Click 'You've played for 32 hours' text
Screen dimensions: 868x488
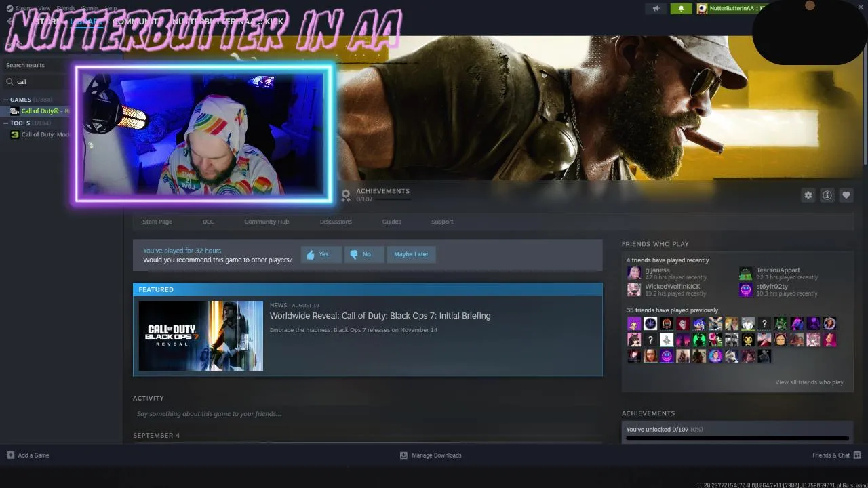point(182,251)
